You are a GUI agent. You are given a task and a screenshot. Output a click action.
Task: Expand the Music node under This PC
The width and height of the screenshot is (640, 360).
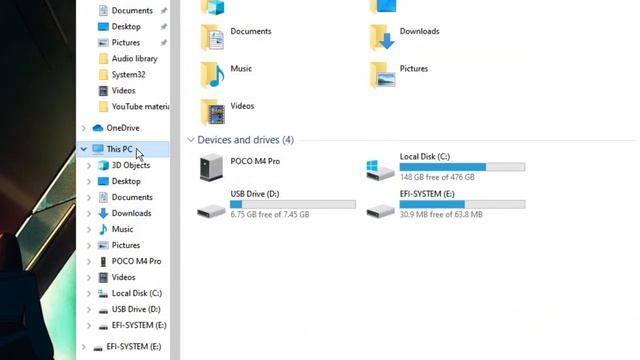89,229
